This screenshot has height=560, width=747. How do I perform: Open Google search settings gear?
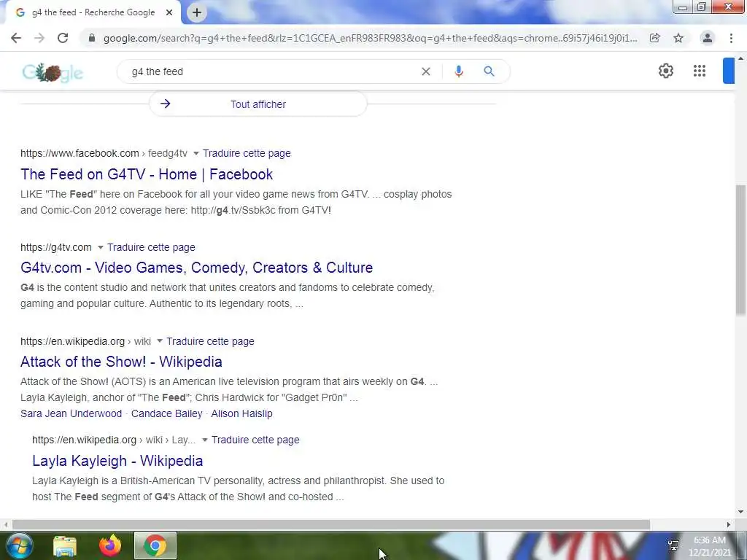(x=665, y=71)
